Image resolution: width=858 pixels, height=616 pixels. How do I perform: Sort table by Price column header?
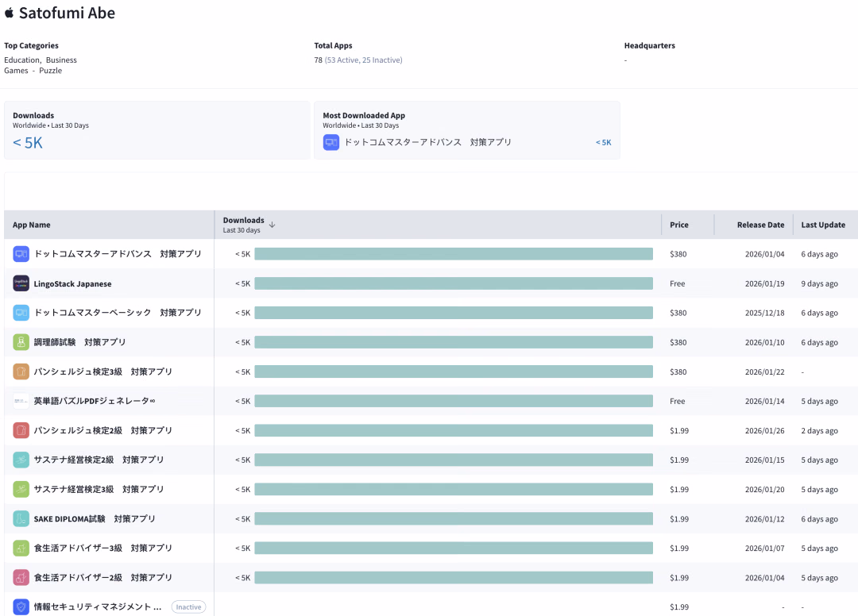(x=679, y=225)
